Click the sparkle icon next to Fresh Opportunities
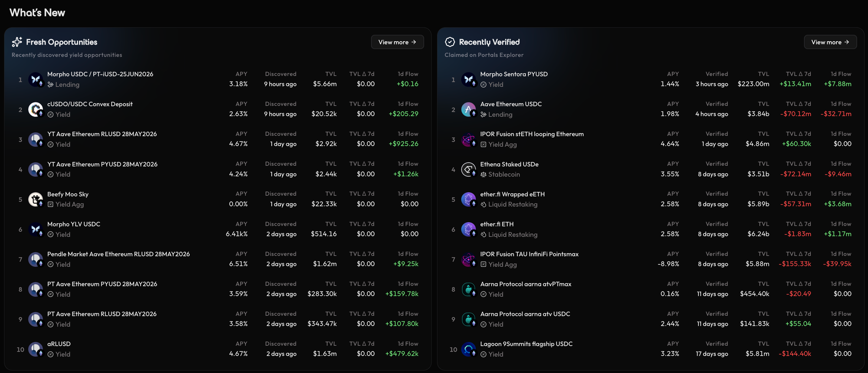The width and height of the screenshot is (868, 373). (17, 42)
